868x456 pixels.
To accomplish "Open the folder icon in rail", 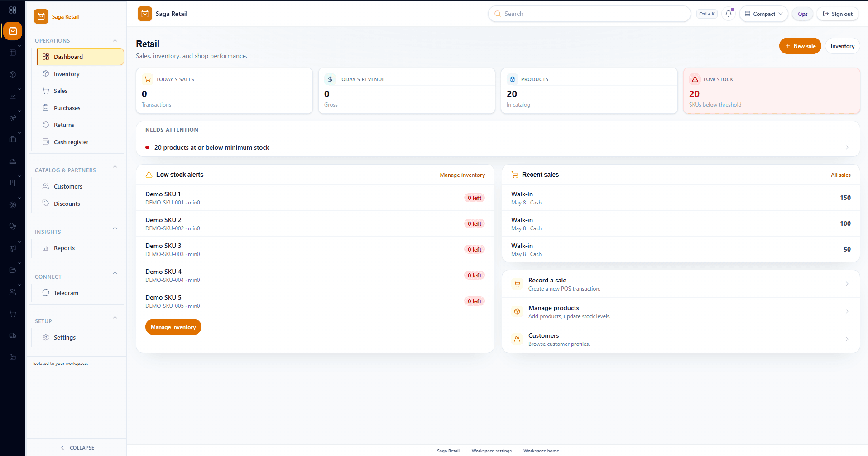I will [x=13, y=270].
